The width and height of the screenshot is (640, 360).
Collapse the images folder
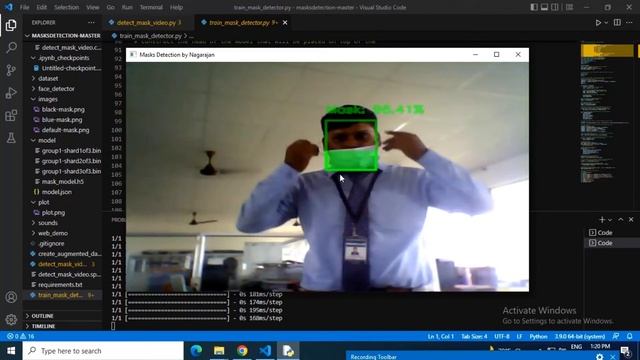click(x=62, y=99)
